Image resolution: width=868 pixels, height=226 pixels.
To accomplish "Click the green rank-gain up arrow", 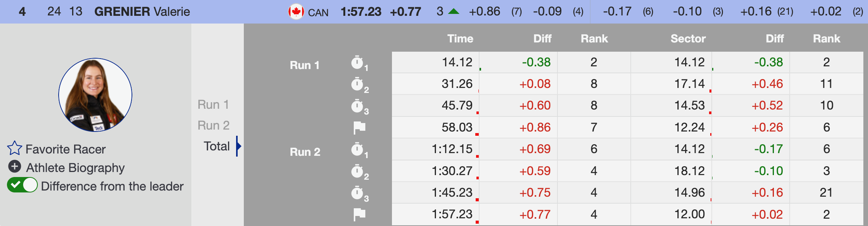I will click(454, 12).
